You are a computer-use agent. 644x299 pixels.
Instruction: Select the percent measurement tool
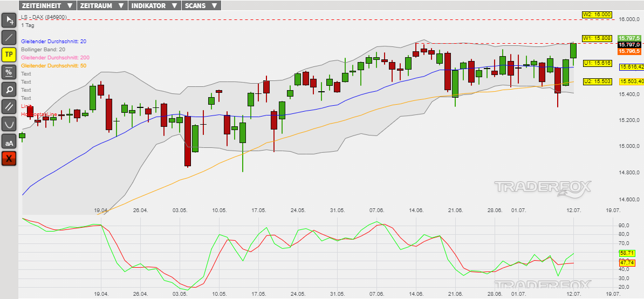pos(9,72)
